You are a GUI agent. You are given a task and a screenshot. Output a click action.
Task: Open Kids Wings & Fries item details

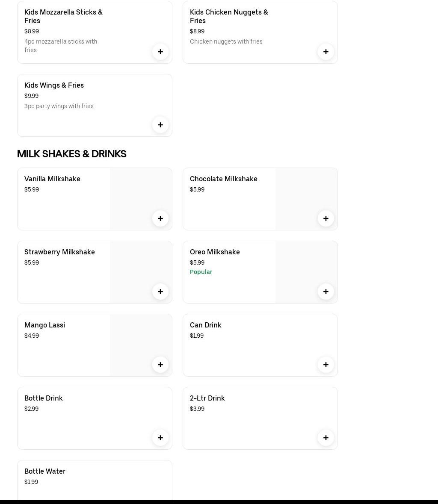point(54,85)
